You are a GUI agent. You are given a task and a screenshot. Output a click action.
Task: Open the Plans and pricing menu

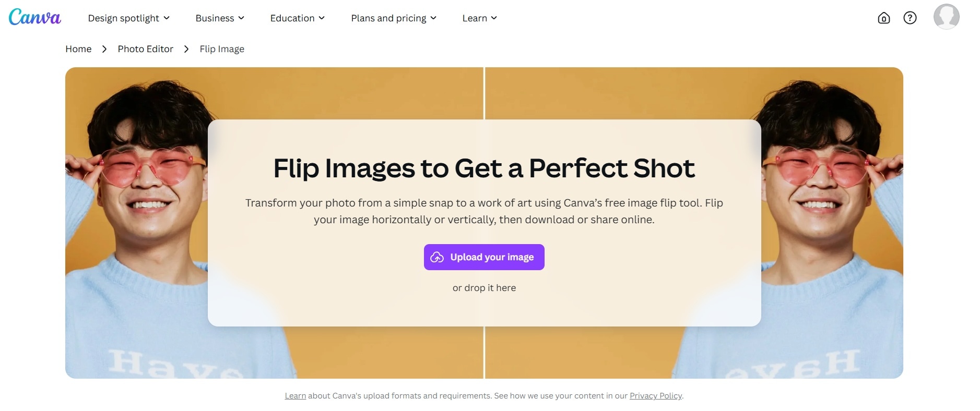coord(393,18)
